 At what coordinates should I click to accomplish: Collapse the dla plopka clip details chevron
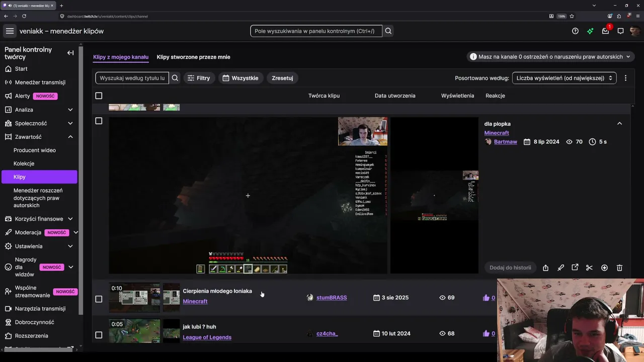coord(619,124)
